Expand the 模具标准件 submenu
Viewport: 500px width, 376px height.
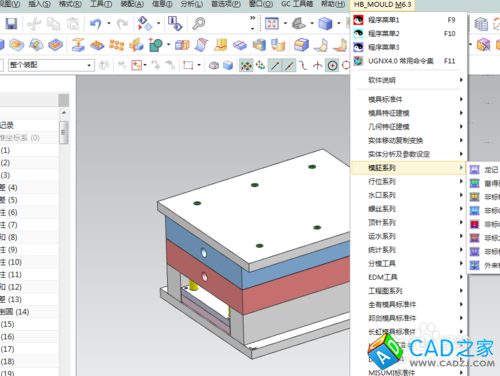point(410,99)
